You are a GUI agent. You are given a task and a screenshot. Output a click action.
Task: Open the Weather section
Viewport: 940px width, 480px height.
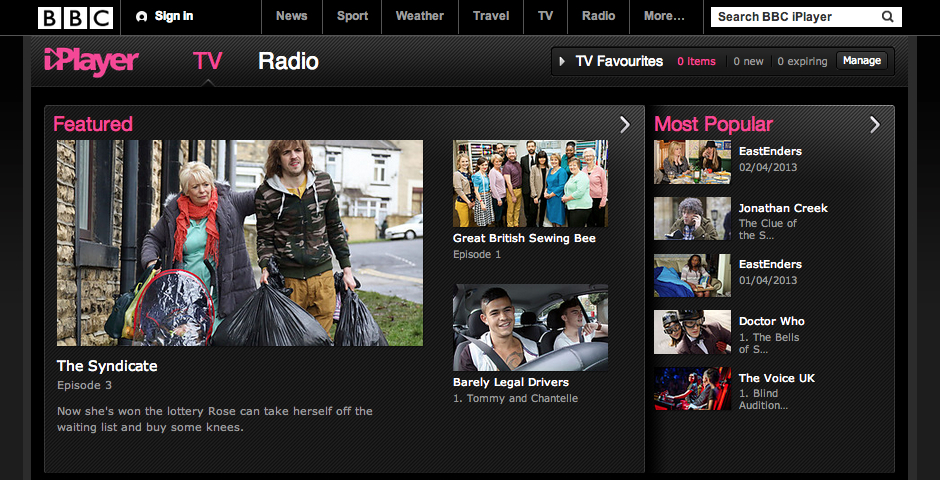point(420,17)
